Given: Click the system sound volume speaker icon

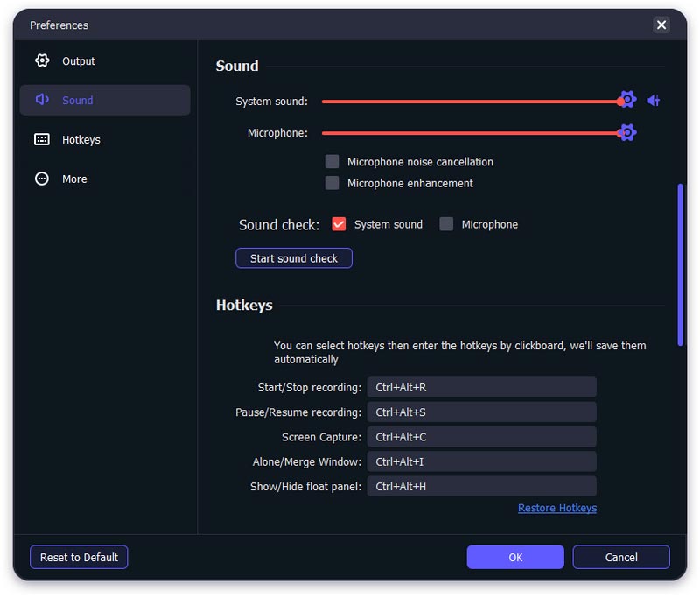Looking at the screenshot, I should (x=653, y=101).
